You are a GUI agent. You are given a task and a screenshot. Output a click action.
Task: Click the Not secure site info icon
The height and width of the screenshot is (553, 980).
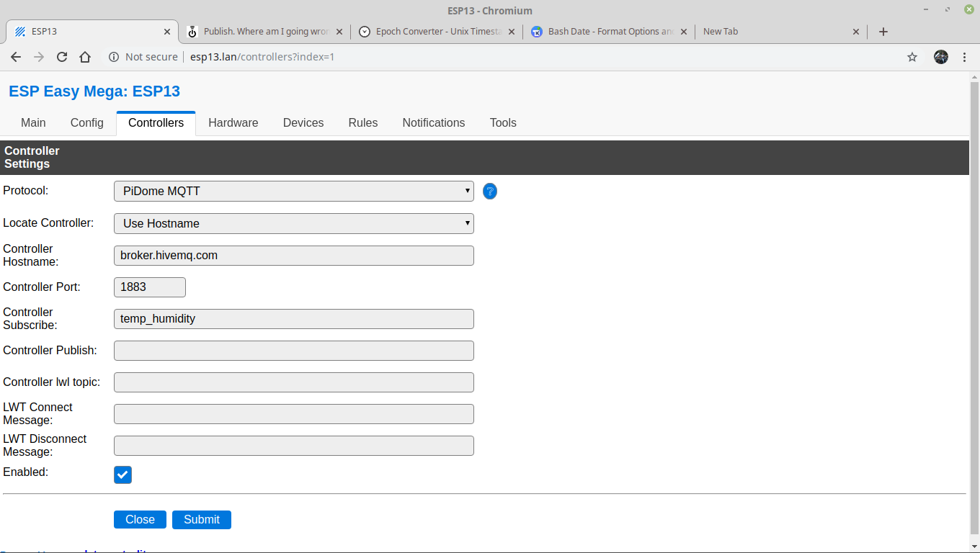[113, 57]
